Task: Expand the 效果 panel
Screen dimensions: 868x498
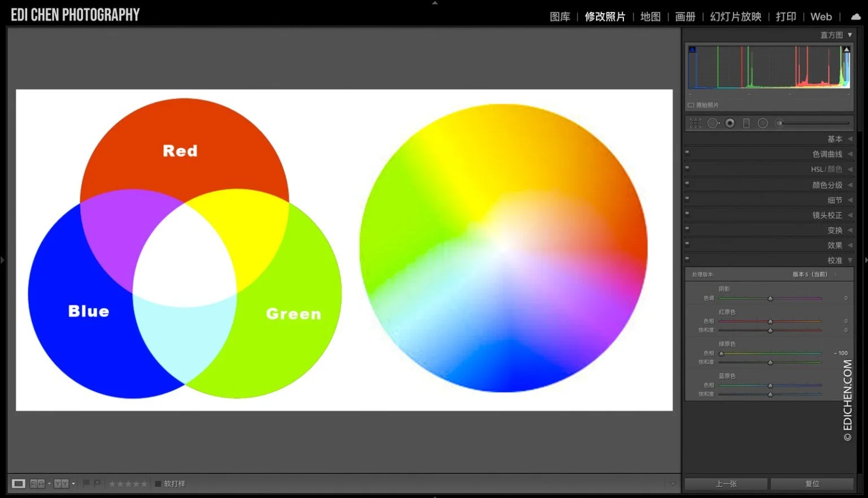Action: point(850,245)
